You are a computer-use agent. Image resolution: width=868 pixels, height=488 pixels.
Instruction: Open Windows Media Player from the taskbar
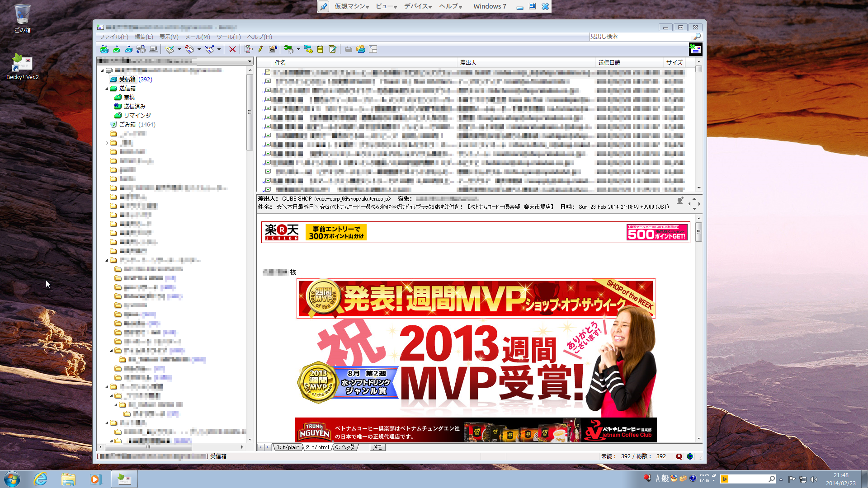[x=95, y=479]
